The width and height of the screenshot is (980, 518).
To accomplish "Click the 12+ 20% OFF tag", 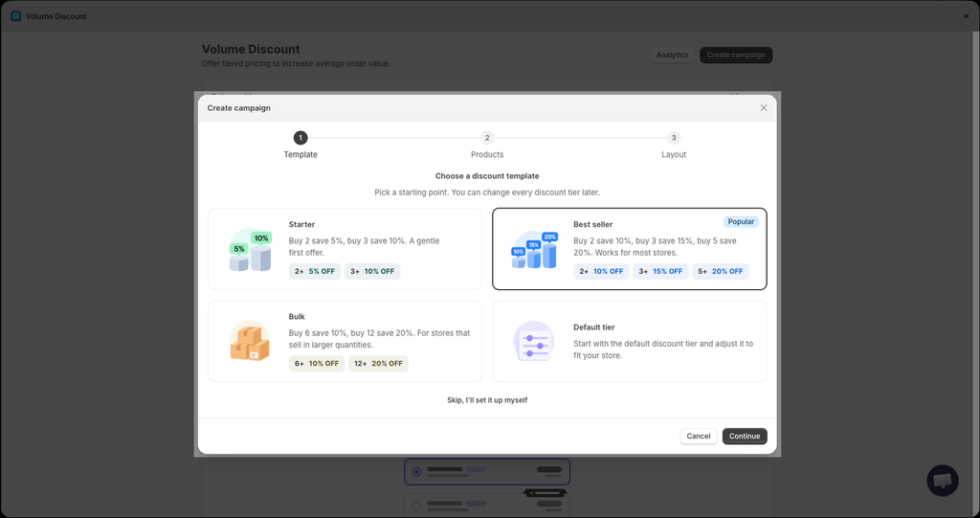I will (x=378, y=364).
